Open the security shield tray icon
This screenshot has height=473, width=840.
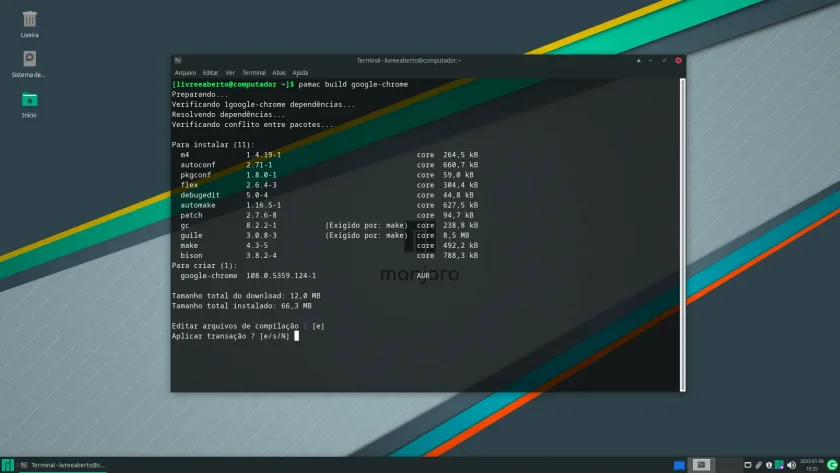pos(769,465)
